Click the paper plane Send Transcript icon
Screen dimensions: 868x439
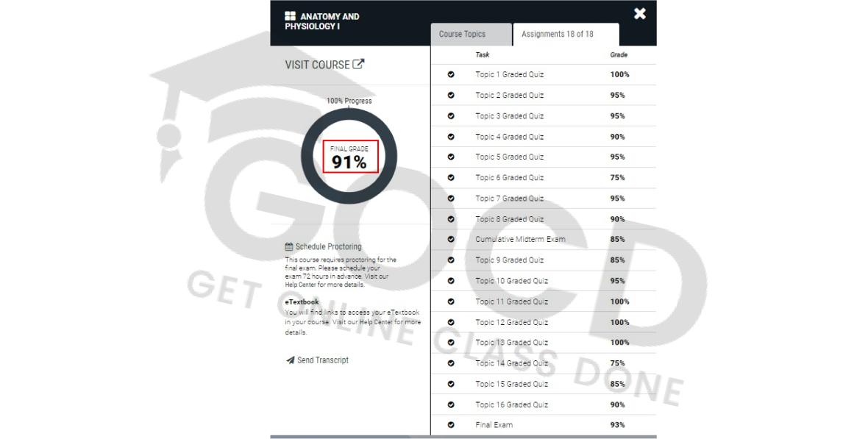290,360
